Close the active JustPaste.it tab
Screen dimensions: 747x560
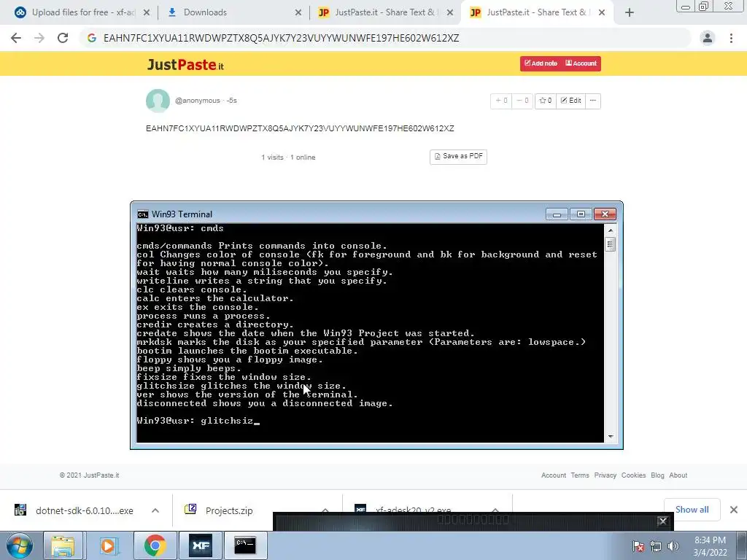602,13
